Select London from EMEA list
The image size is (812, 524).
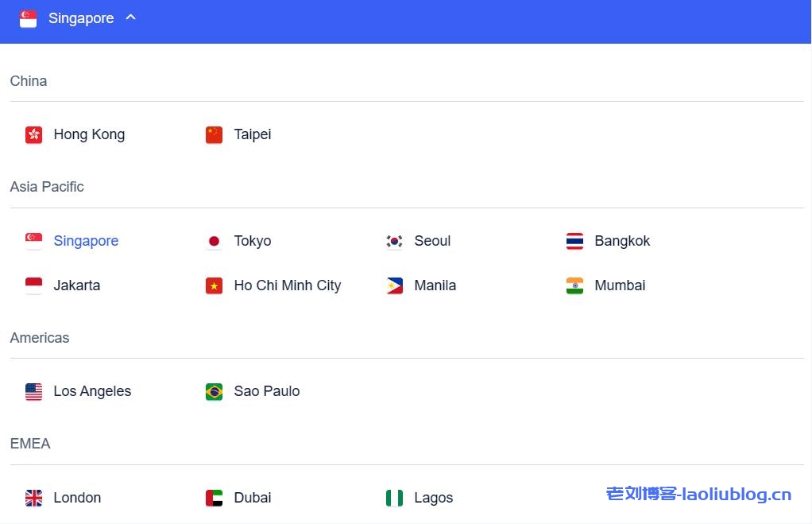(x=77, y=498)
